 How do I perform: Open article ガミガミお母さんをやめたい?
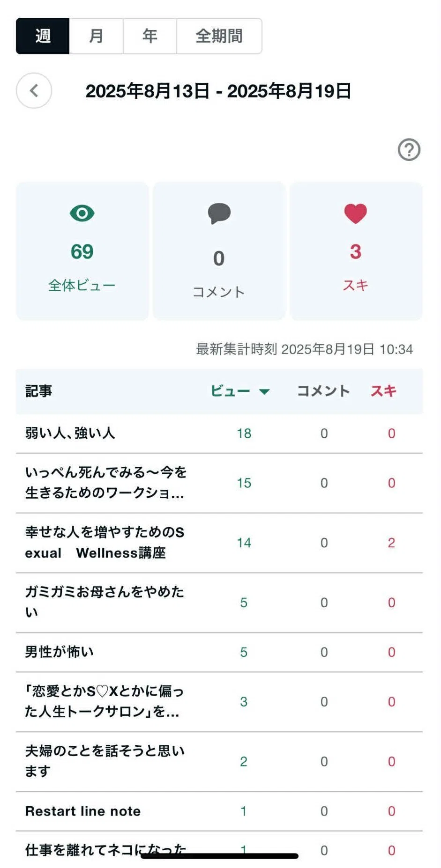(x=104, y=602)
